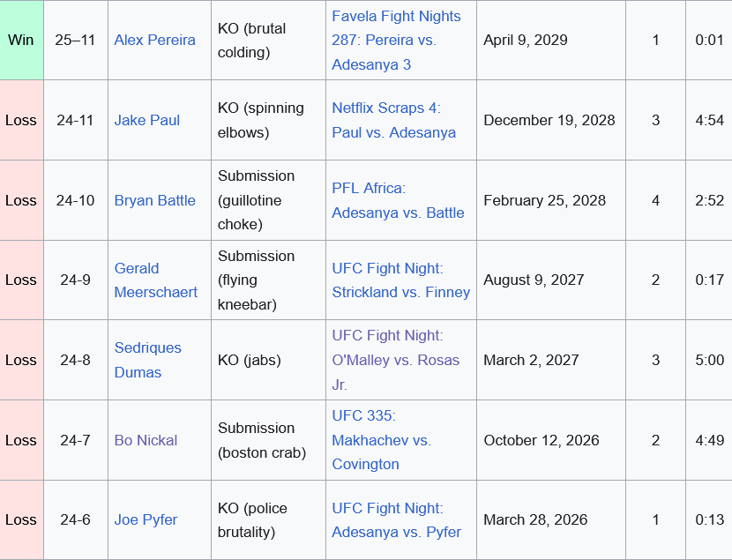Click the October 12, 2026 date
Viewport: 732px width, 560px height.
[x=542, y=441]
